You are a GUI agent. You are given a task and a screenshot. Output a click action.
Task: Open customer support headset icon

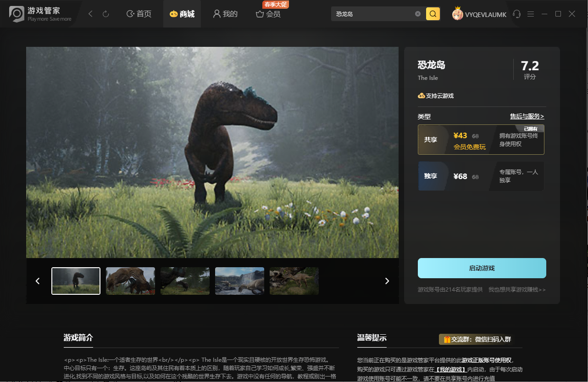517,14
